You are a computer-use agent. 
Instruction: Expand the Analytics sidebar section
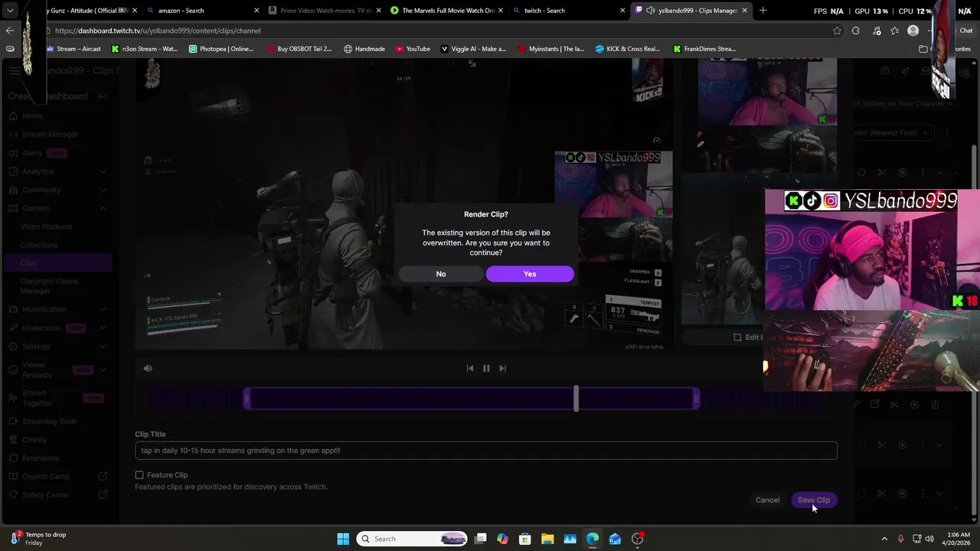coord(57,171)
